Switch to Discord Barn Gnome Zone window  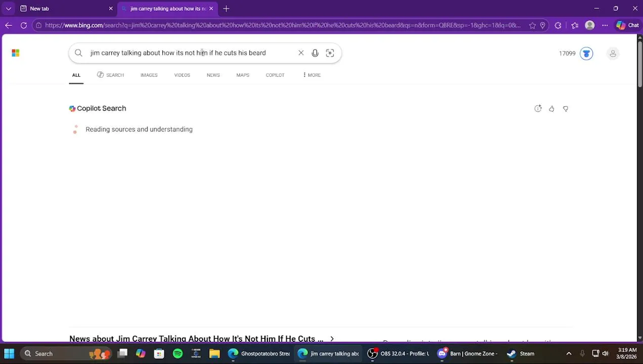[468, 354]
